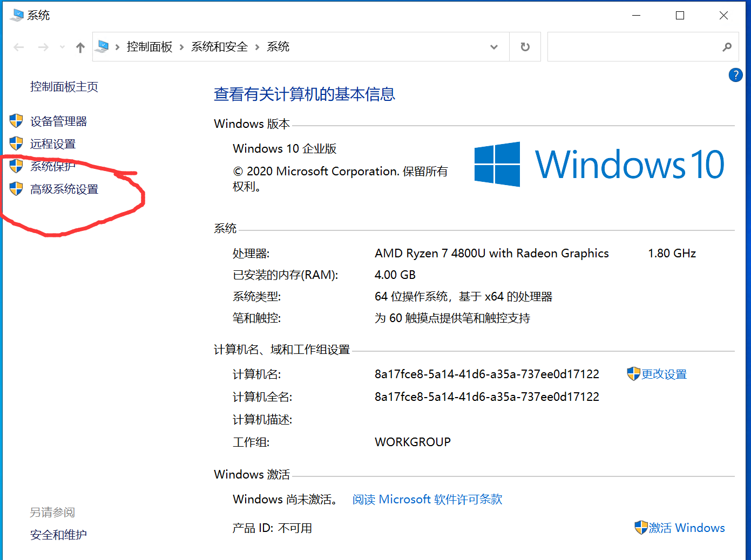This screenshot has height=560, width=751.
Task: Click the Windows 10 企业版 edition text
Action: [285, 149]
